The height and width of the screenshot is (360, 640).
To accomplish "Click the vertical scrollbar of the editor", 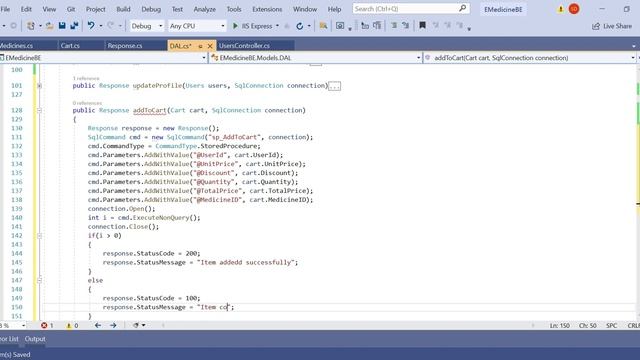I will [x=638, y=192].
